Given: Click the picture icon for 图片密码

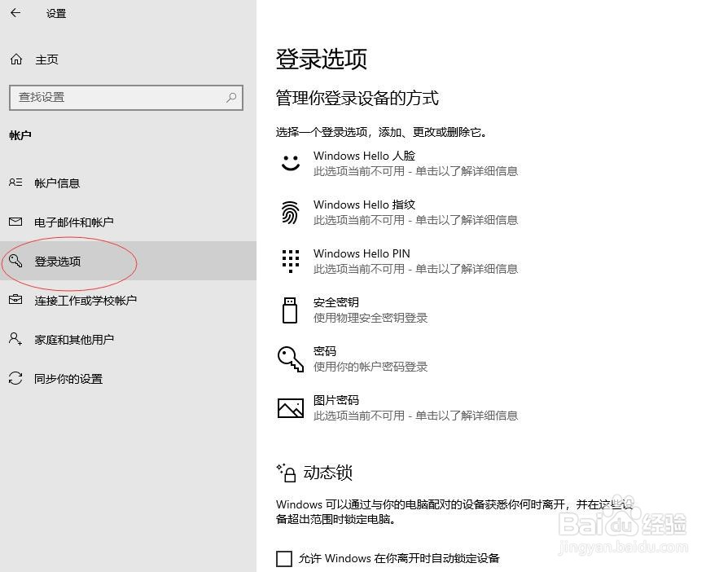Looking at the screenshot, I should click(x=291, y=408).
